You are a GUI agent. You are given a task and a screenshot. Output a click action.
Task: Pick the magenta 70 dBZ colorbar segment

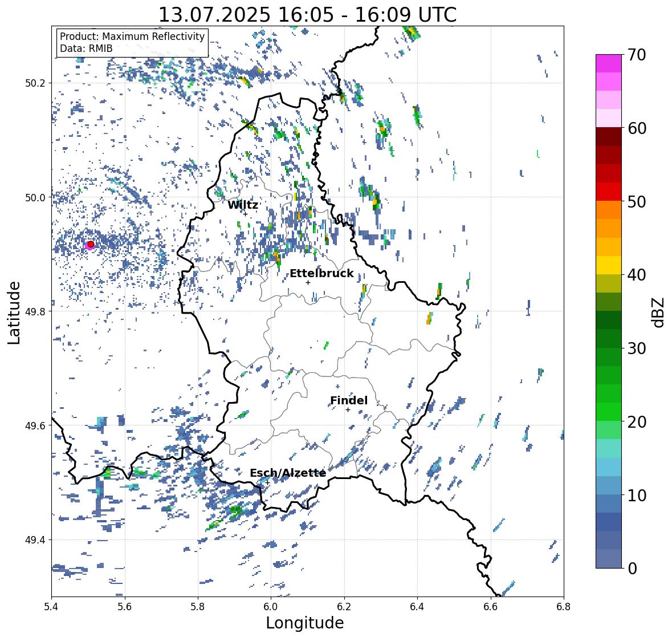click(x=609, y=63)
